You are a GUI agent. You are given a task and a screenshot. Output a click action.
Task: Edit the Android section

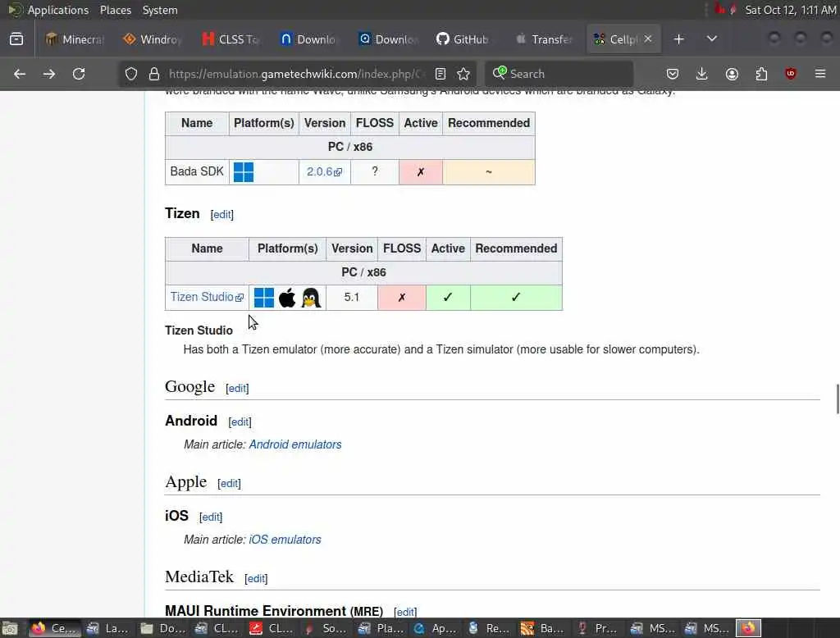[x=240, y=422]
